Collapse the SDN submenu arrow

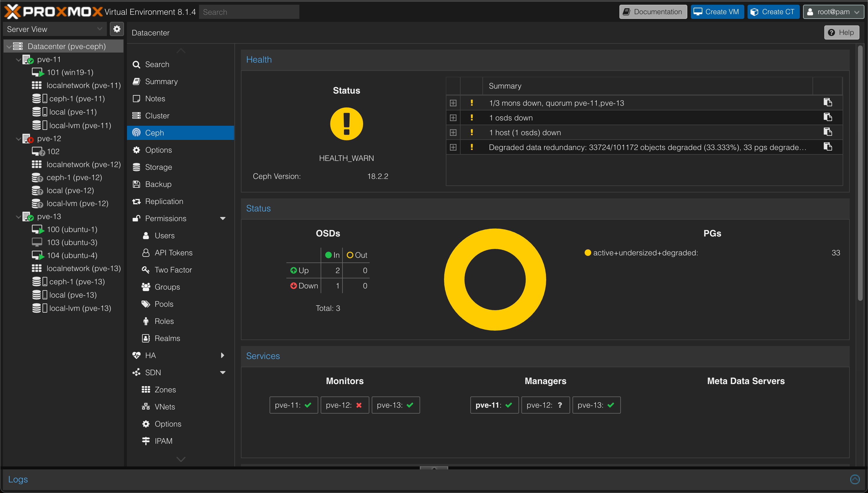tap(222, 373)
